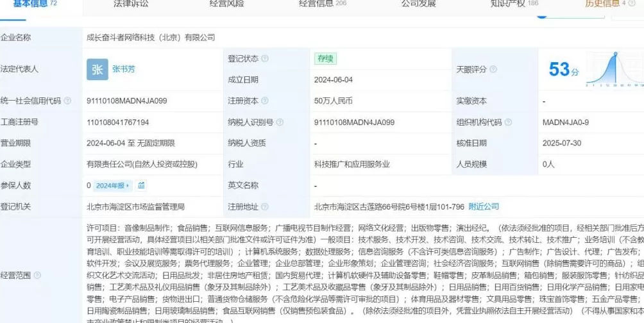Image resolution: width=644 pixels, height=323 pixels.
Task: Open the 公司发展 tab
Action: pyautogui.click(x=418, y=4)
